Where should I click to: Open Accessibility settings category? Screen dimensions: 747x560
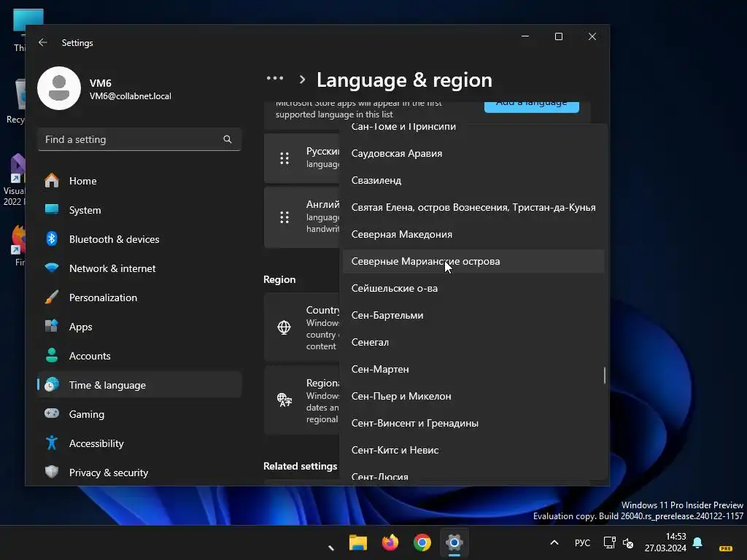(x=139, y=443)
